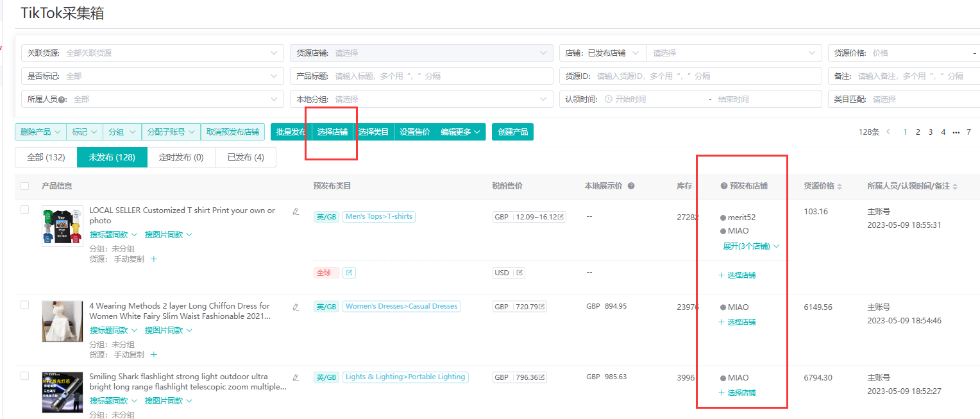Click edit icon next to 全球 tag

tap(349, 273)
